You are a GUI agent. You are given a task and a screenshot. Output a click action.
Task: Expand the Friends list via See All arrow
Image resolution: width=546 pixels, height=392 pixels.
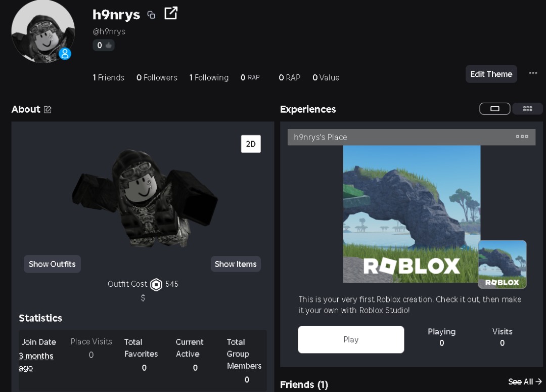pyautogui.click(x=525, y=381)
